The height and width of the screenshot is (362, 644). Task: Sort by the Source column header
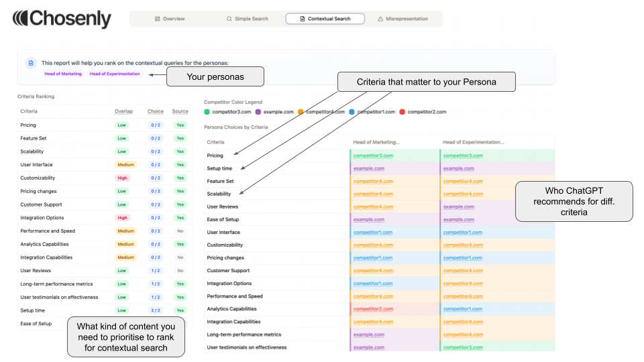pyautogui.click(x=180, y=111)
